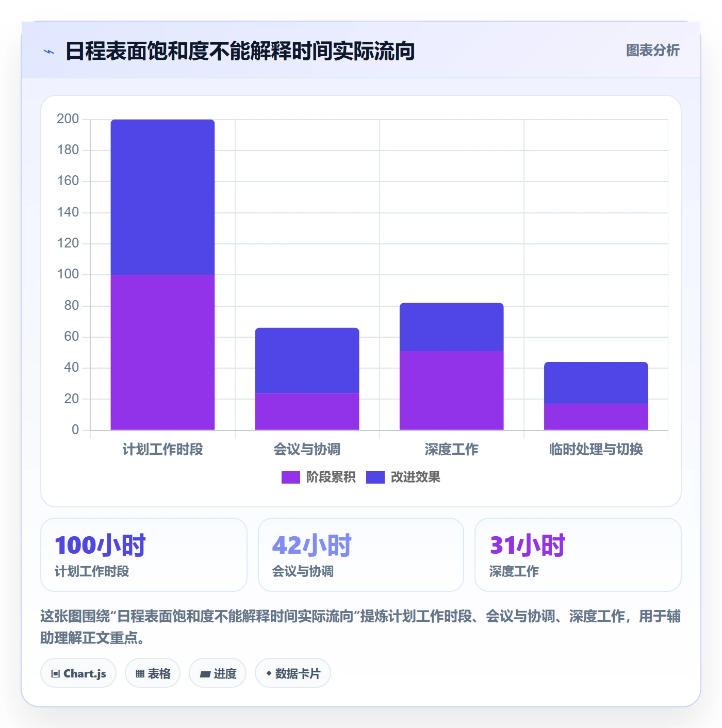Click the 会议与协调 blue bar segment
The width and height of the screenshot is (722, 728).
point(307,360)
